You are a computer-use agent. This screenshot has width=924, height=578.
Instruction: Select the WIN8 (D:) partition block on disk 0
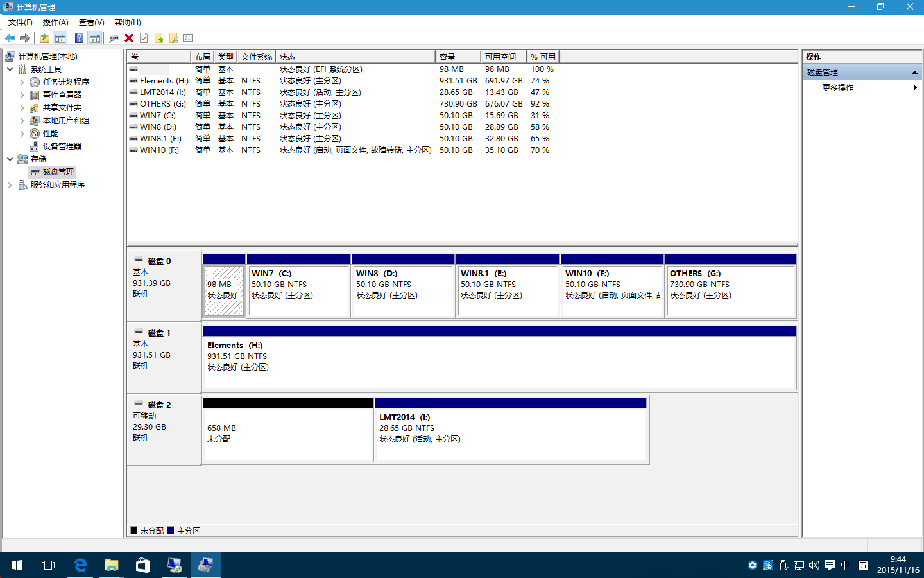point(404,286)
